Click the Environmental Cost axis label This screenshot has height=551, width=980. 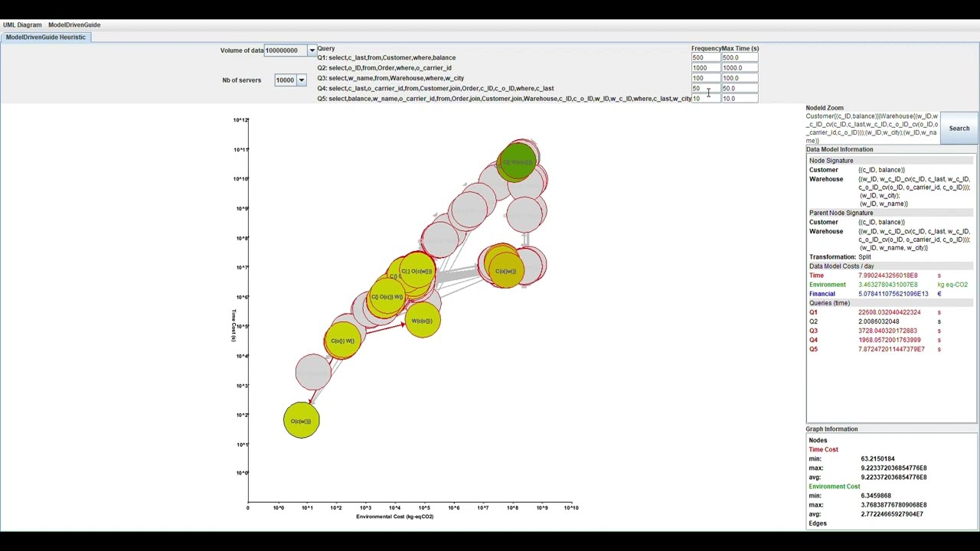[x=395, y=517]
